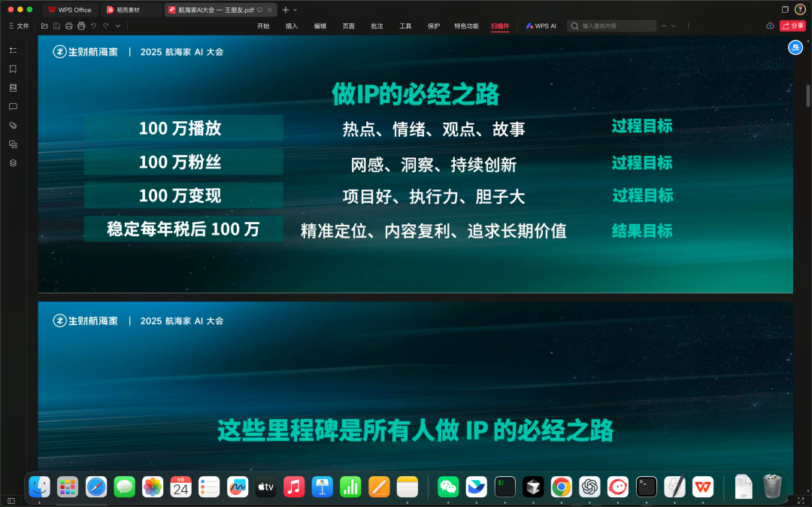Screen dimensions: 812x507
Task: Open Finder from the dock
Action: 39,487
